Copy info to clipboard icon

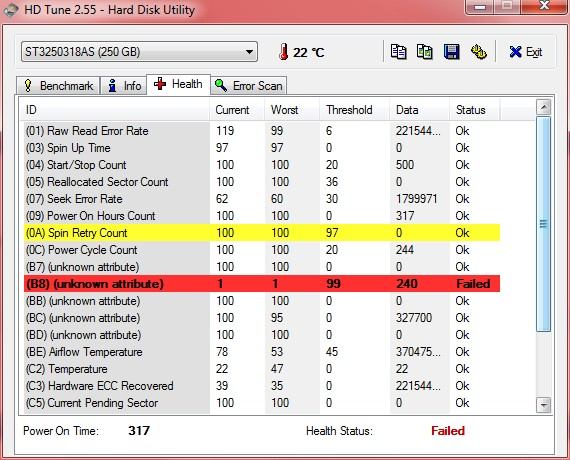tap(398, 52)
